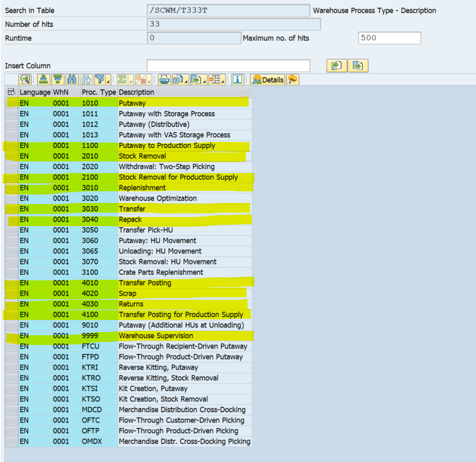
Task: Click the Proc. Type column header
Action: 99,92
